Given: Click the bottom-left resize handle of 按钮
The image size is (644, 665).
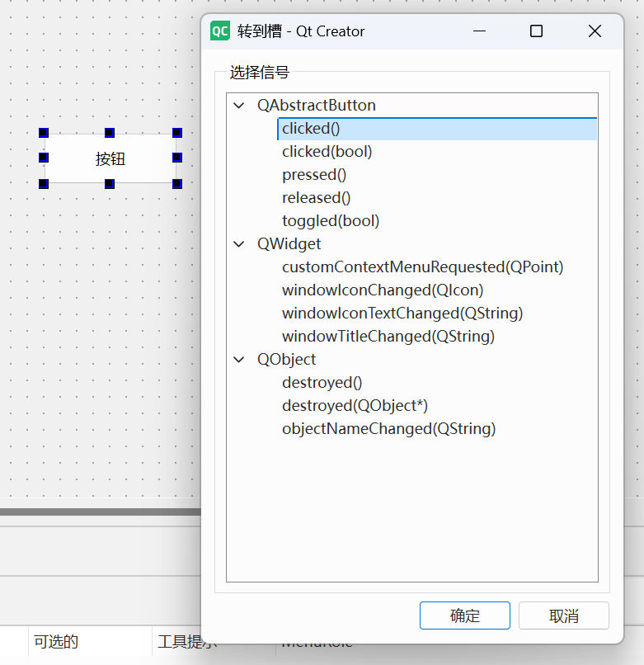Looking at the screenshot, I should coord(44,184).
